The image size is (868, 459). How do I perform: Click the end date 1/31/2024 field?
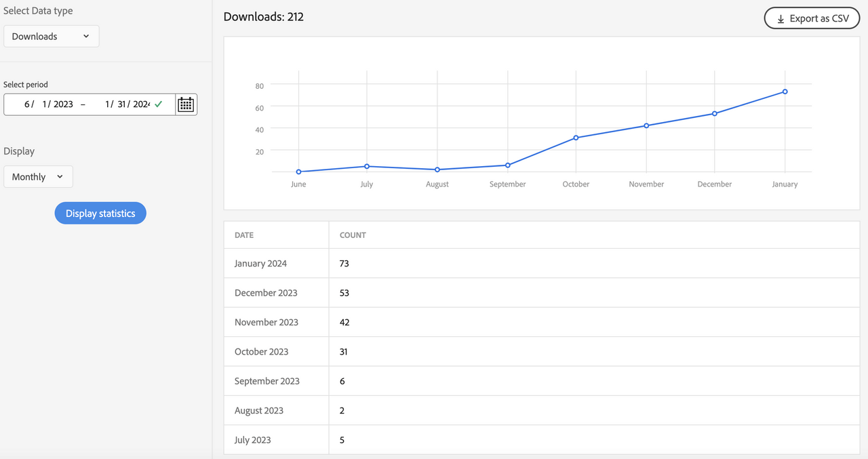tap(127, 104)
